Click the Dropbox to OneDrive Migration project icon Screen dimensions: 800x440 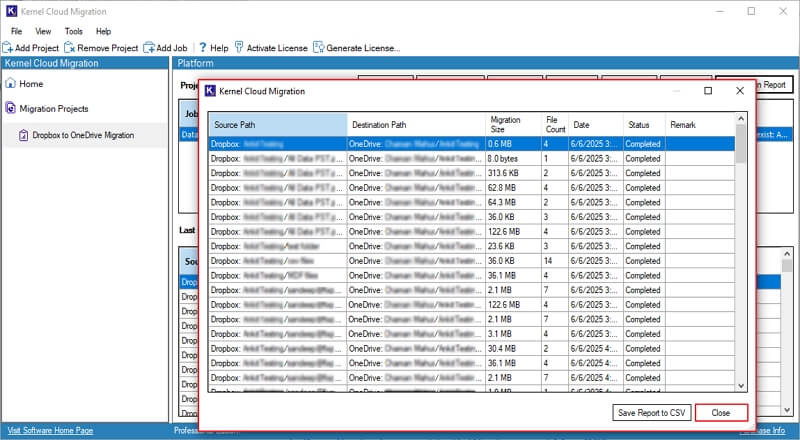pos(23,135)
